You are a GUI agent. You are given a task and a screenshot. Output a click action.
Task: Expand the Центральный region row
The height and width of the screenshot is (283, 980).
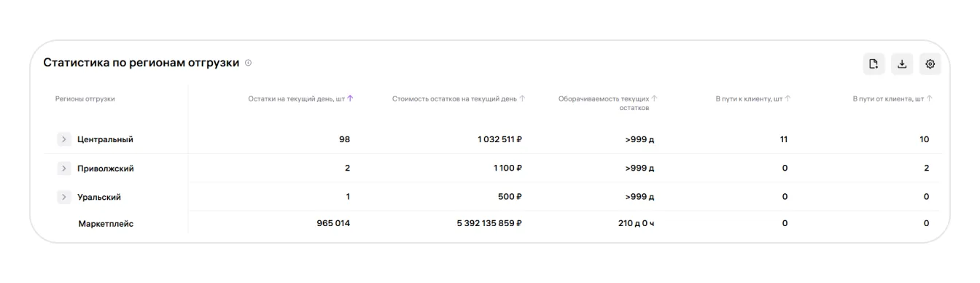tap(64, 139)
